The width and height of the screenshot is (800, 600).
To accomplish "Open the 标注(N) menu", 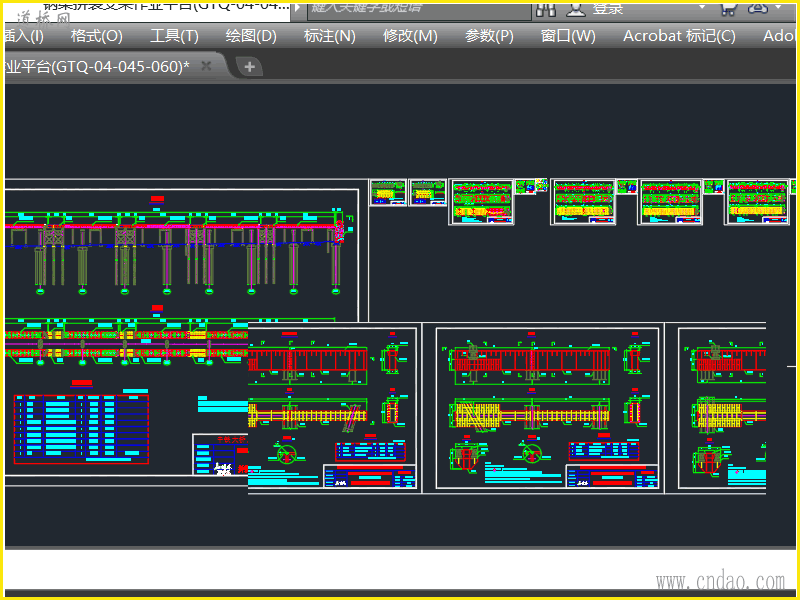I will pyautogui.click(x=330, y=36).
